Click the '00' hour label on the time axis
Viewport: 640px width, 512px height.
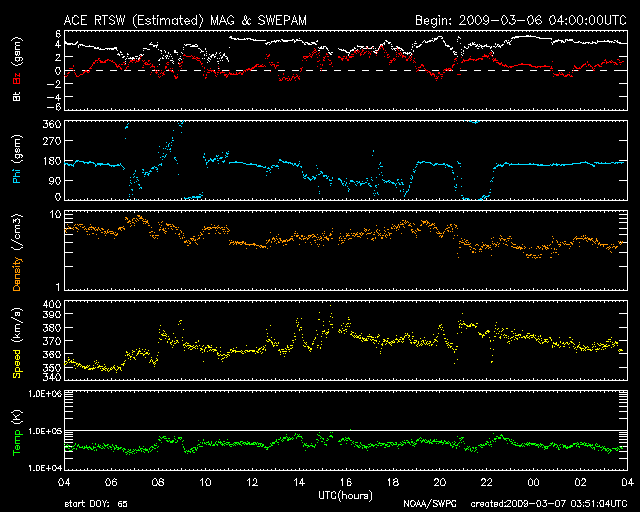tap(533, 482)
